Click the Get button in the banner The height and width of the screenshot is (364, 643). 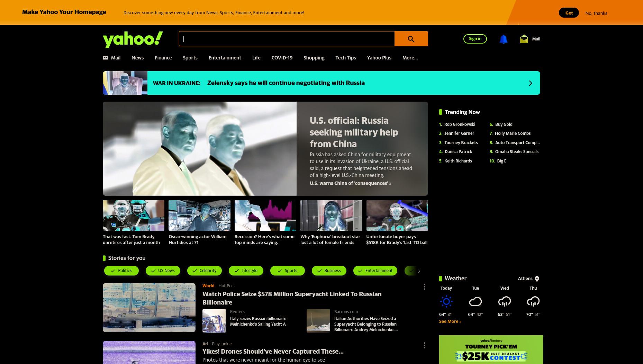click(569, 13)
